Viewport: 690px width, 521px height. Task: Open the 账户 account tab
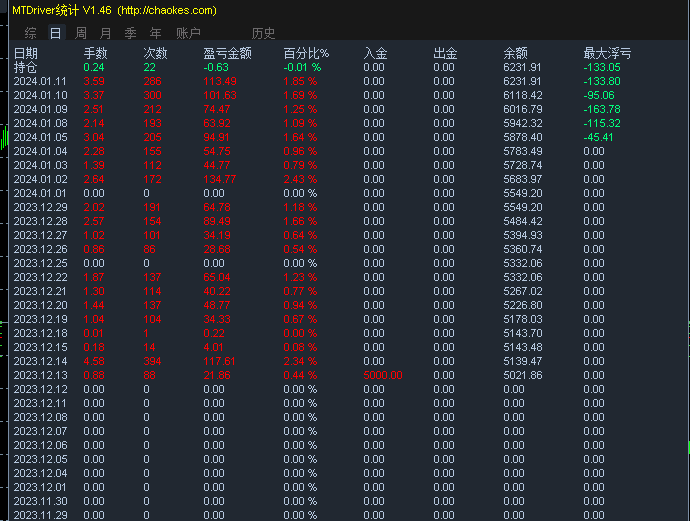188,33
